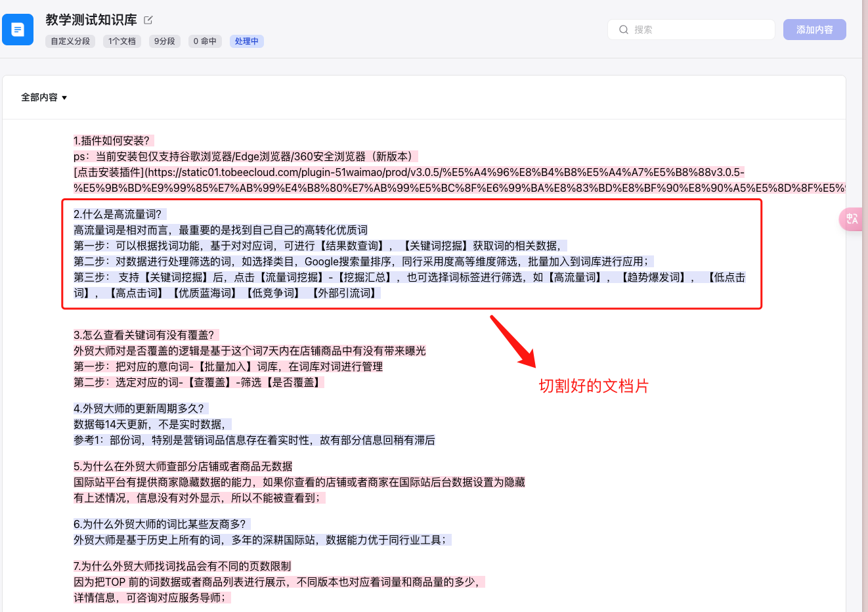Select segment heading 4.外贸大师的更新周期多久?
868x612 pixels.
click(x=141, y=408)
